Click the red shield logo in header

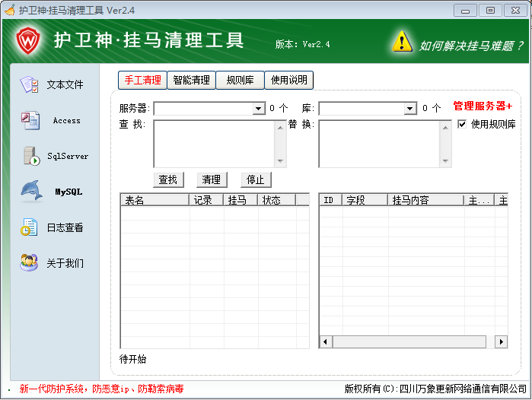tap(28, 40)
